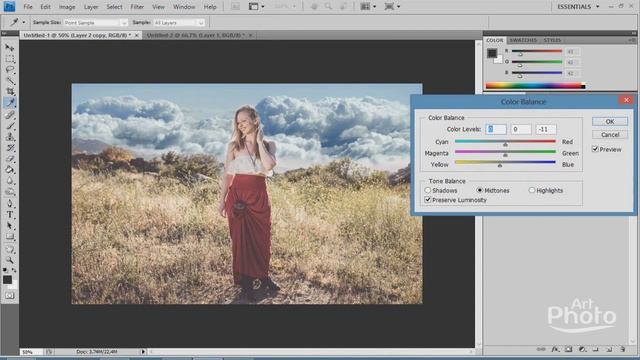Click the add layer style fx icon
Screen dimensions: 640x360
555,349
